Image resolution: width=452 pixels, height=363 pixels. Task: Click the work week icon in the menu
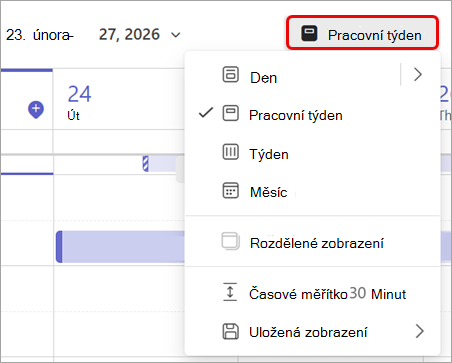[230, 113]
